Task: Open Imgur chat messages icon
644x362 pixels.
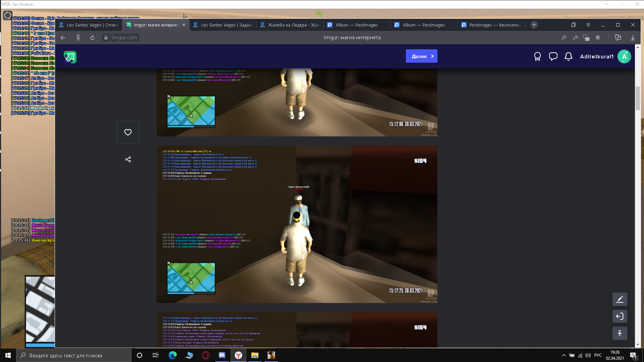Action: [553, 56]
